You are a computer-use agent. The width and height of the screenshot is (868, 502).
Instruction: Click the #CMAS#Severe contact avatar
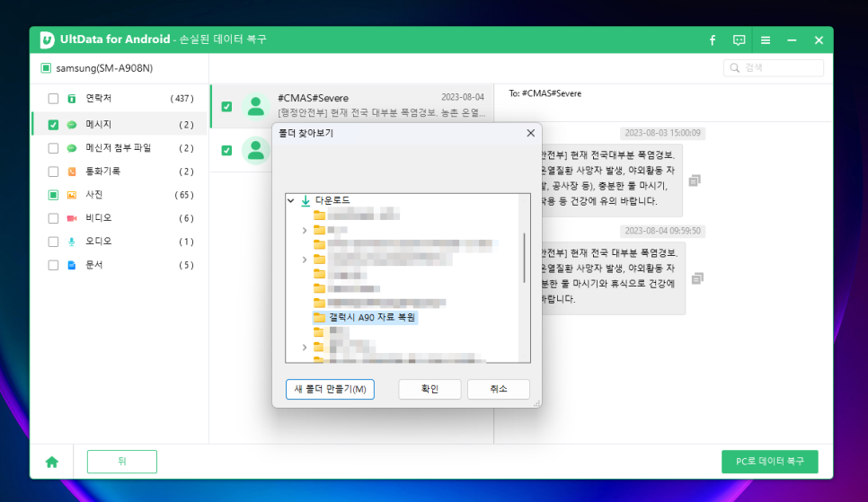click(256, 105)
